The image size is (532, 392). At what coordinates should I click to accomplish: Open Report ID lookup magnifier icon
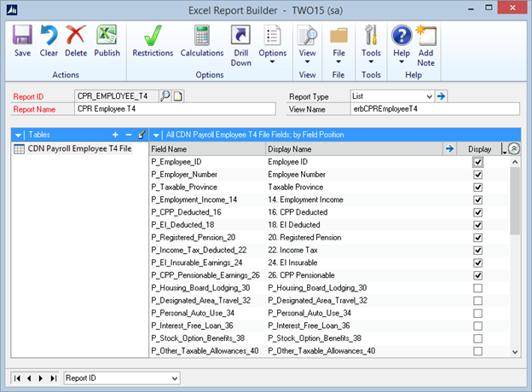pyautogui.click(x=165, y=96)
